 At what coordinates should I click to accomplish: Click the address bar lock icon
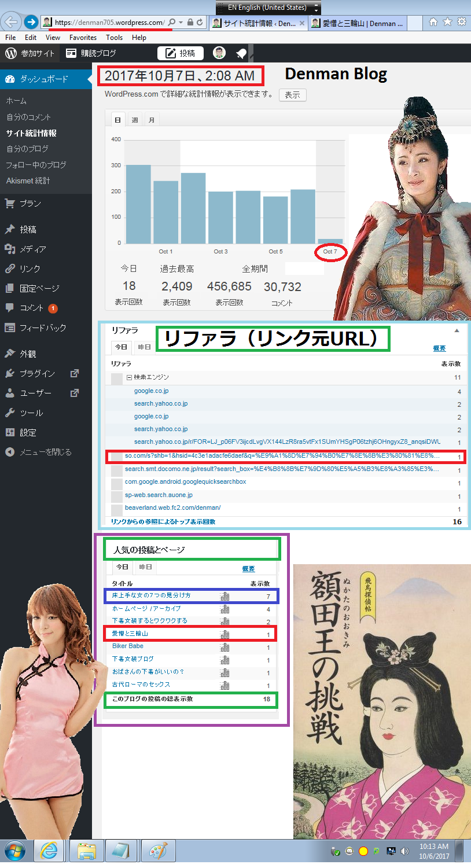(x=190, y=23)
